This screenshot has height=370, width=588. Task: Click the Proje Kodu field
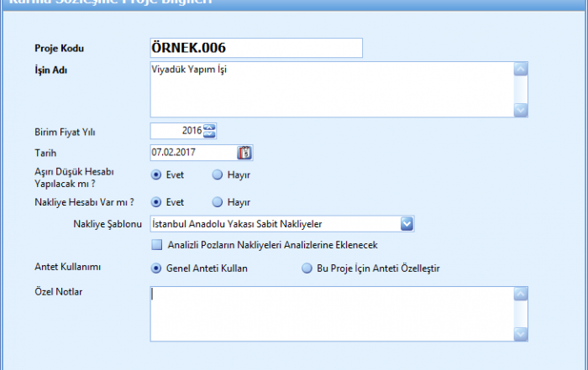255,48
